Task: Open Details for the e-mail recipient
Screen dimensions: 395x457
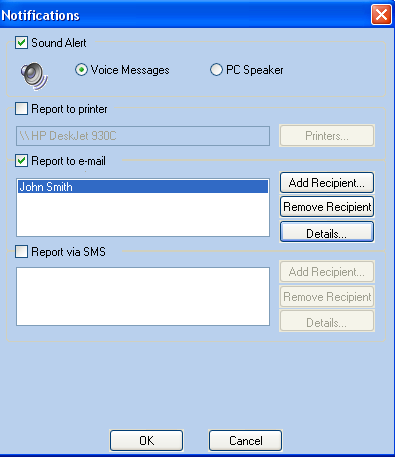Action: pos(327,232)
